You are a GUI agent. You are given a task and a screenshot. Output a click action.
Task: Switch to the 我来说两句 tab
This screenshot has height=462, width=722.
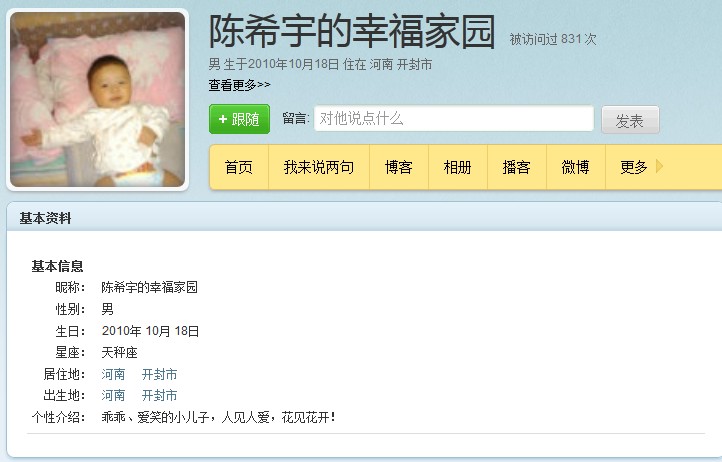tap(319, 167)
